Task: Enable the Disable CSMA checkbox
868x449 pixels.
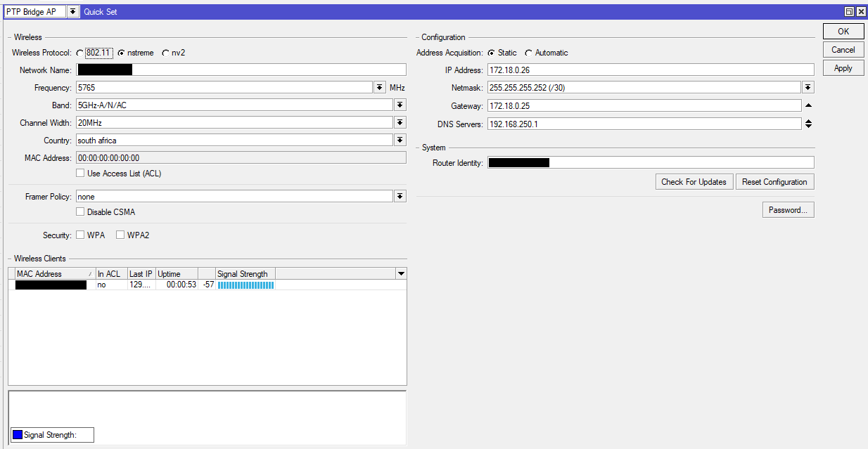Action: click(80, 212)
